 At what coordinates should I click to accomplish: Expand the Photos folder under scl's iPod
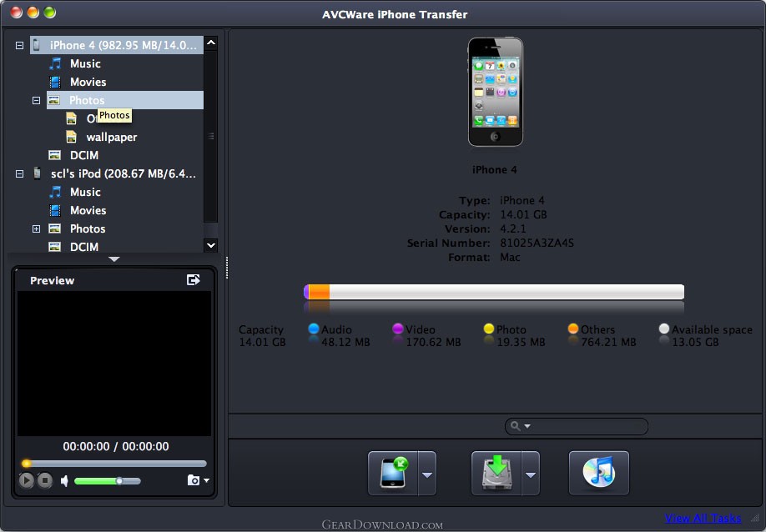coord(36,229)
